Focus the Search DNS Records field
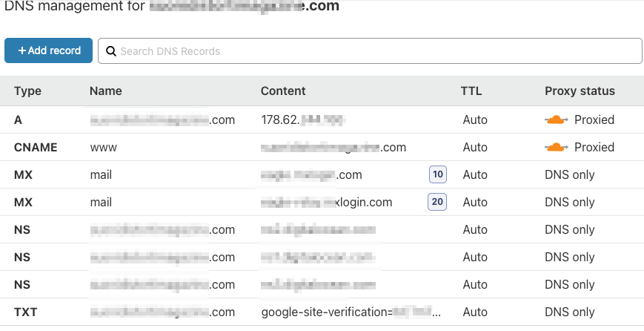Viewport: 644px width, 331px height. click(x=371, y=51)
